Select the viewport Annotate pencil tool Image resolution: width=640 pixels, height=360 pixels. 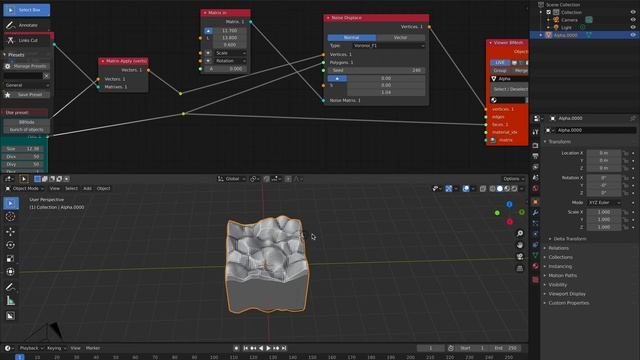click(11, 287)
